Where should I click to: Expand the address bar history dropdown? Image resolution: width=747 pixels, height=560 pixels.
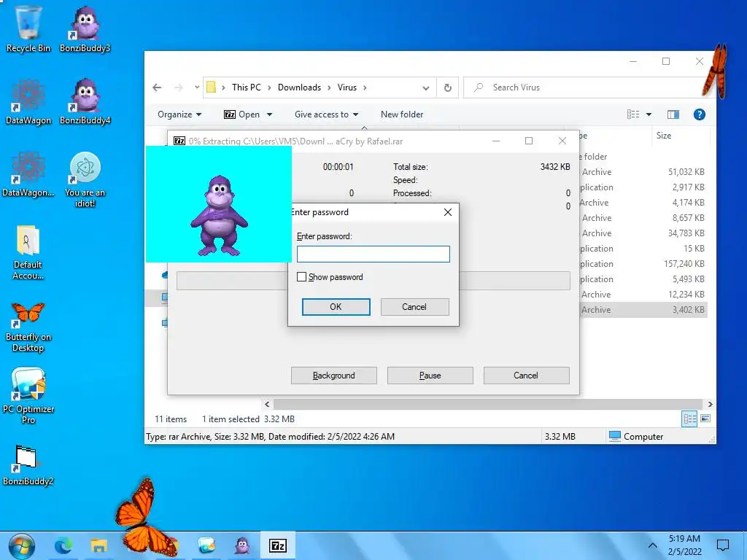[426, 87]
